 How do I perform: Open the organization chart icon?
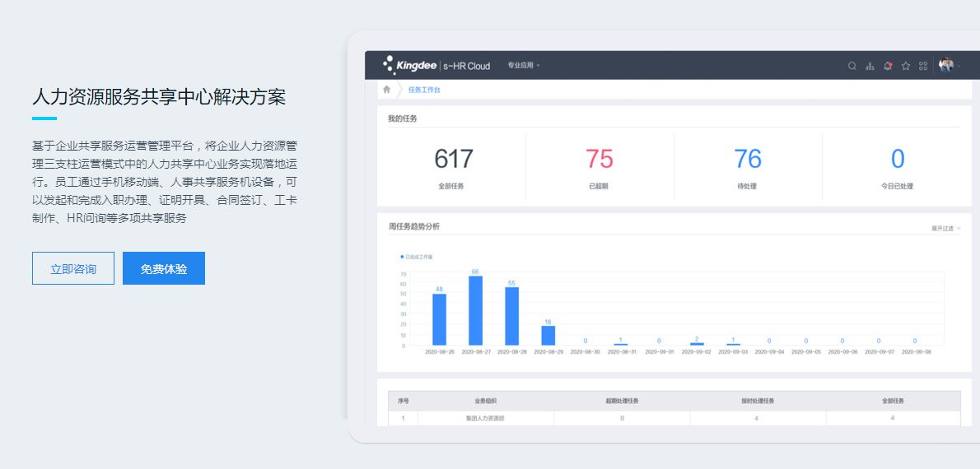click(870, 66)
